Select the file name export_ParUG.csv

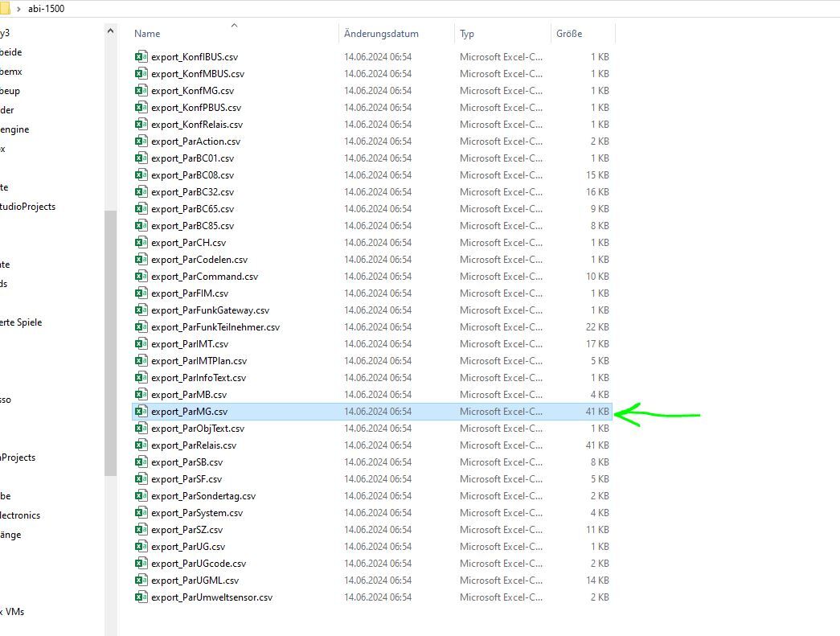click(x=188, y=546)
